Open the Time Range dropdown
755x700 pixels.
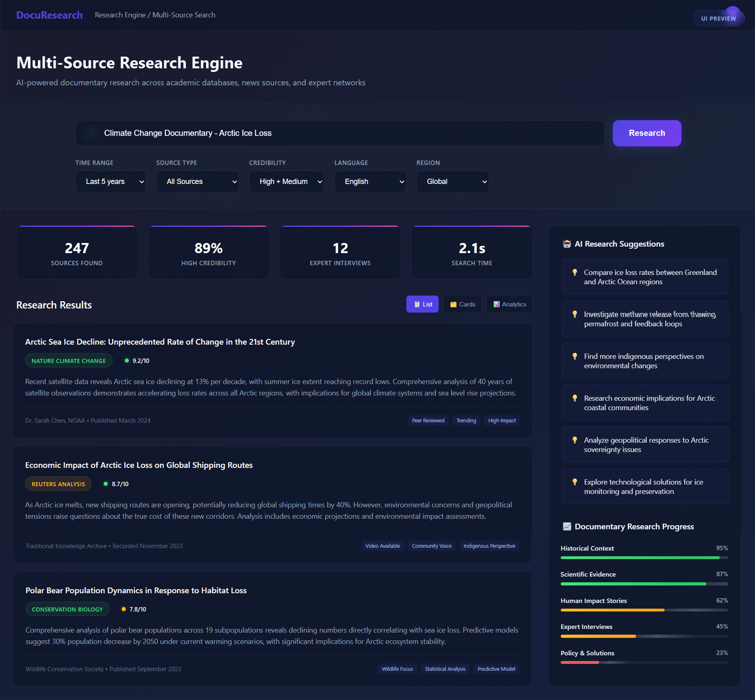(111, 182)
